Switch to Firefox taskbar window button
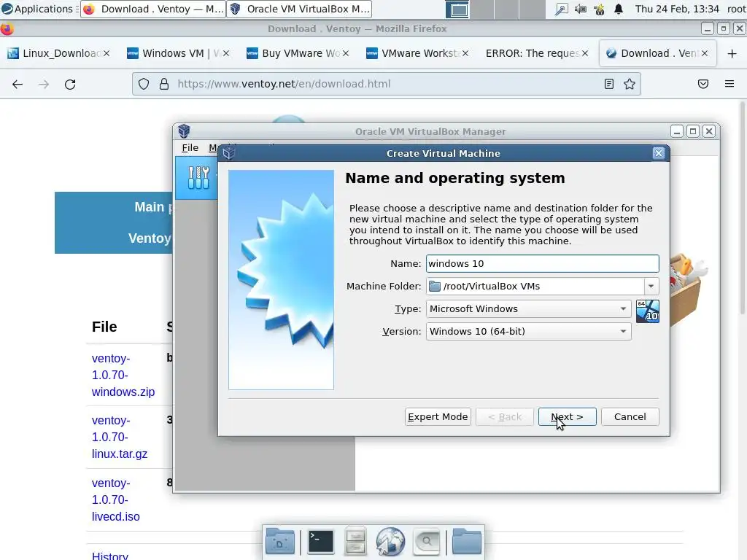The height and width of the screenshot is (560, 747). pos(153,9)
